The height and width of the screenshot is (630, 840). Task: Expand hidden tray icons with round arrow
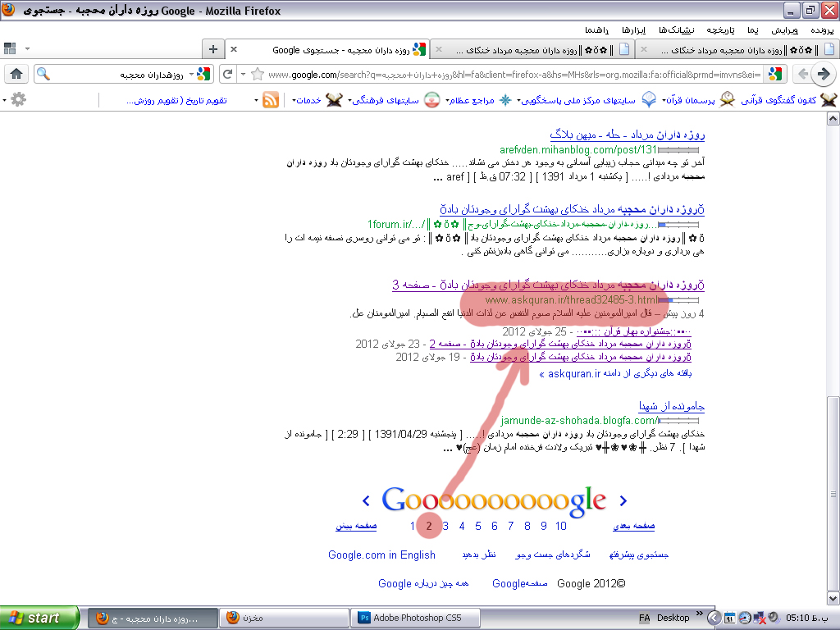[714, 618]
